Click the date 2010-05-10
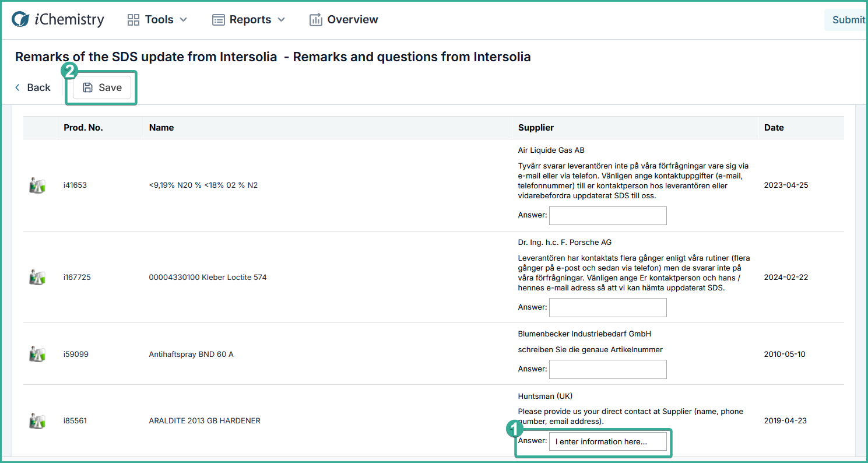 click(785, 354)
